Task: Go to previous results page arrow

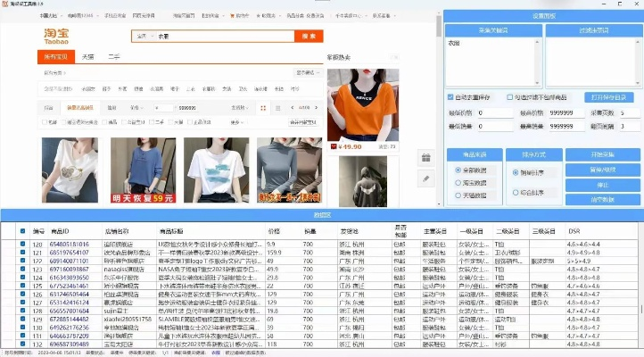Action: coord(292,108)
